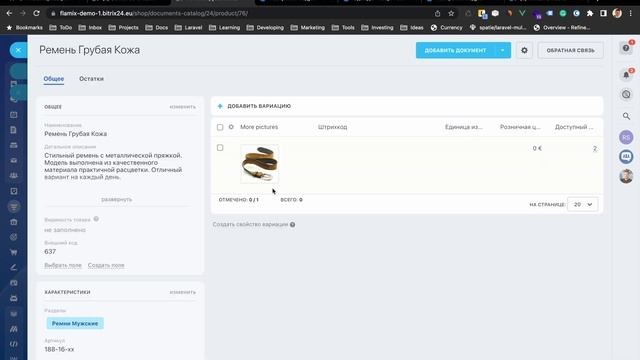
Task: Toggle select-all checkbox in variations header
Action: click(220, 127)
